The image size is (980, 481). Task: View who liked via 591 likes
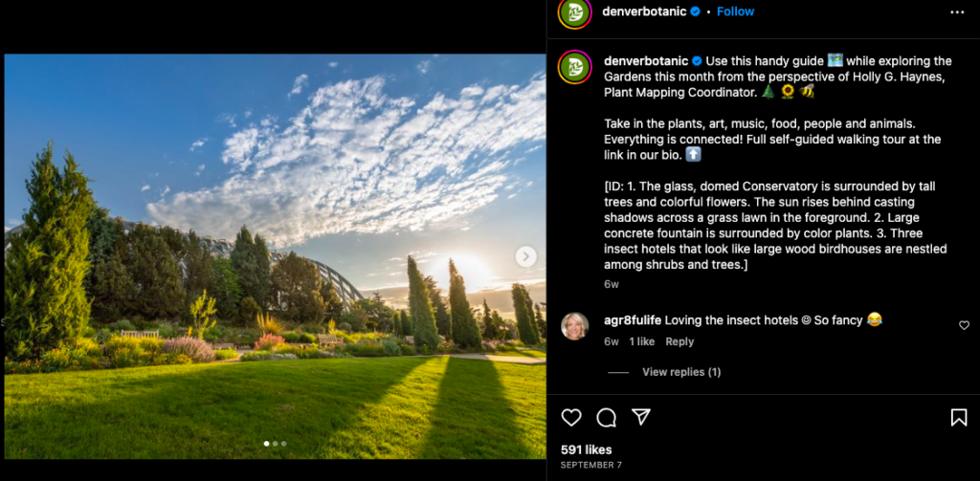[586, 449]
